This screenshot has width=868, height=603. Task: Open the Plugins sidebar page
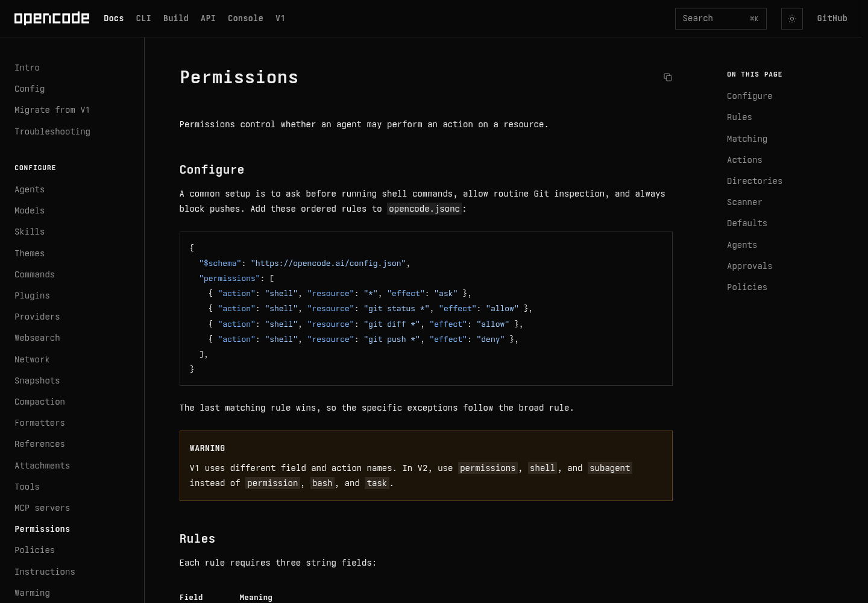pos(33,295)
